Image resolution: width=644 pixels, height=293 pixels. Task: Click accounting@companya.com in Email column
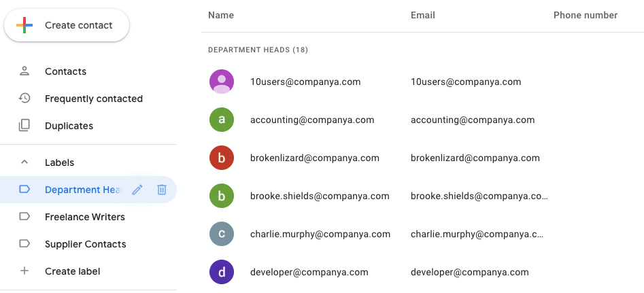(473, 120)
